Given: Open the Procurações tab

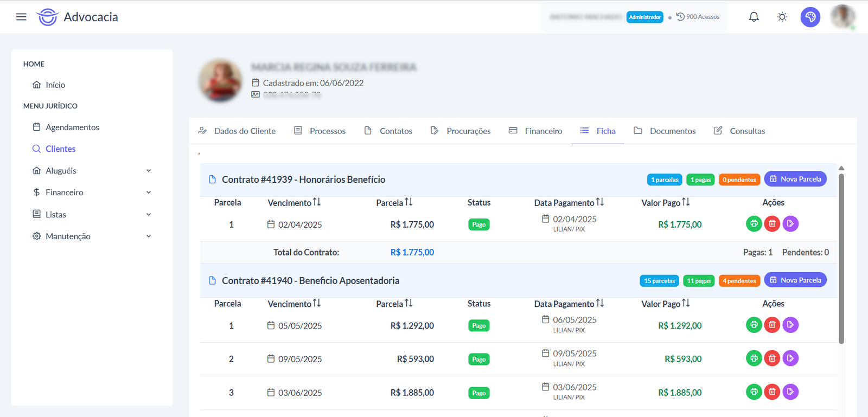Looking at the screenshot, I should click(461, 131).
